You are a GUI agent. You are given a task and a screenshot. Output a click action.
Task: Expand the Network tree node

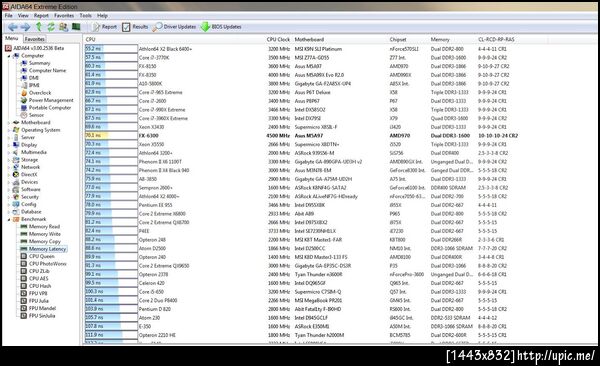pos(9,167)
